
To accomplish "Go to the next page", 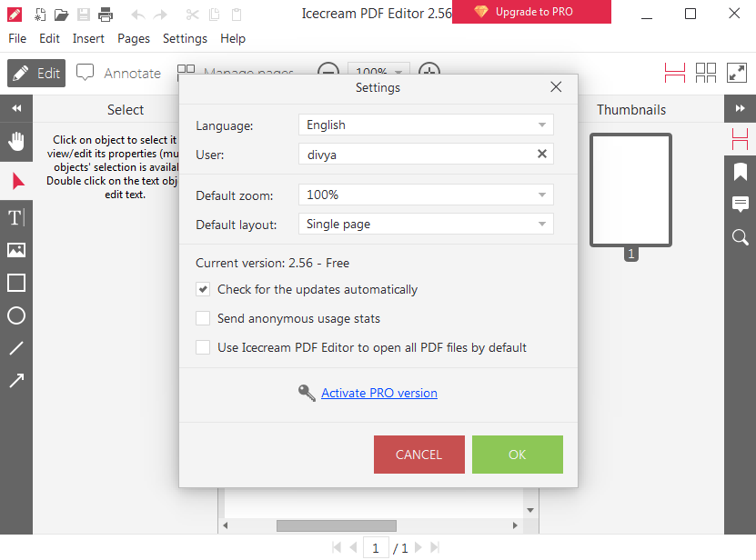I will pos(418,547).
